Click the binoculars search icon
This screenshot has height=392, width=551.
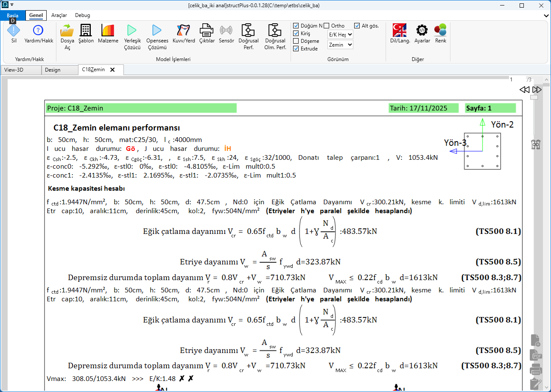pyautogui.click(x=536, y=145)
